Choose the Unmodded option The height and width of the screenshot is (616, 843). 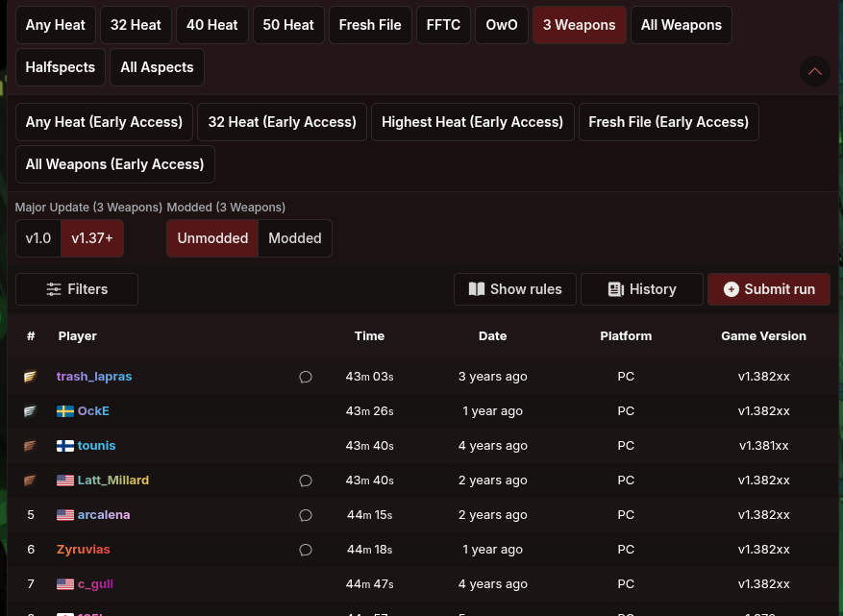pyautogui.click(x=212, y=238)
